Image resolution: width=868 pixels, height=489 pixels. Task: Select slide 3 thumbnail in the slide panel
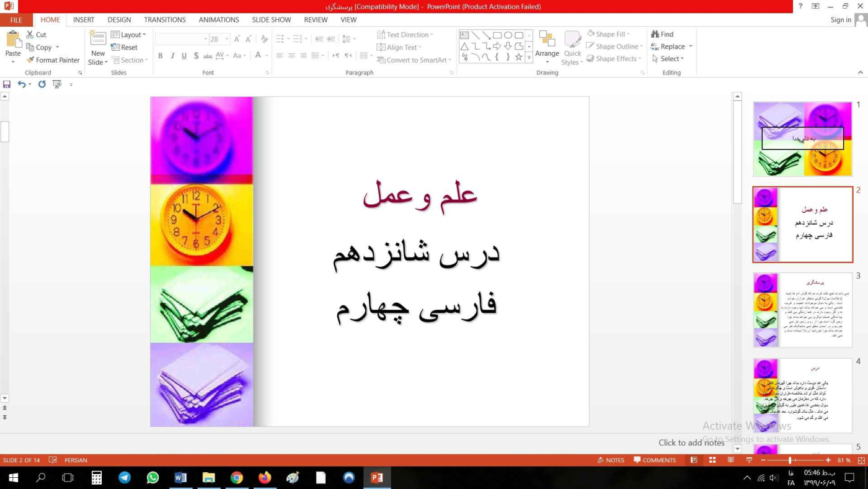pos(802,310)
